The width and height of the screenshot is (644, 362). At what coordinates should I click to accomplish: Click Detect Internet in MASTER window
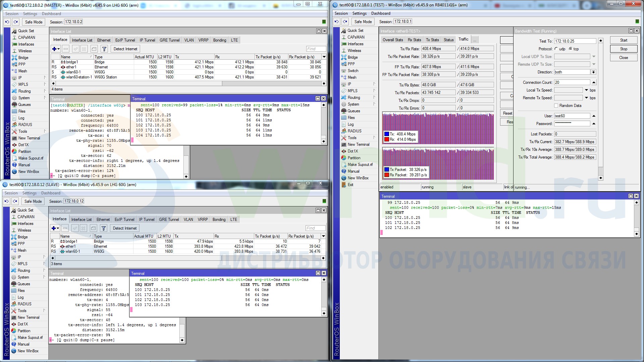pyautogui.click(x=125, y=49)
